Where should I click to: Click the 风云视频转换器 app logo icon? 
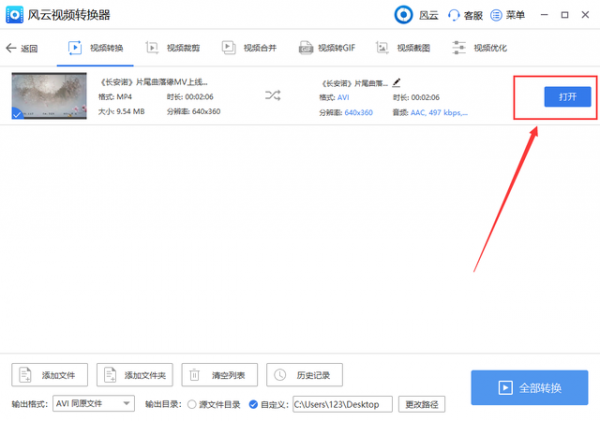[x=15, y=15]
